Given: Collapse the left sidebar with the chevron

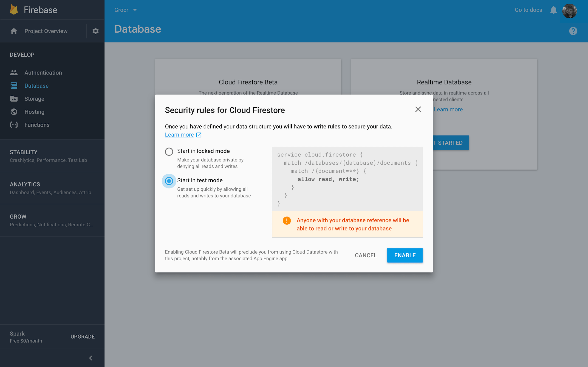Looking at the screenshot, I should pyautogui.click(x=91, y=358).
